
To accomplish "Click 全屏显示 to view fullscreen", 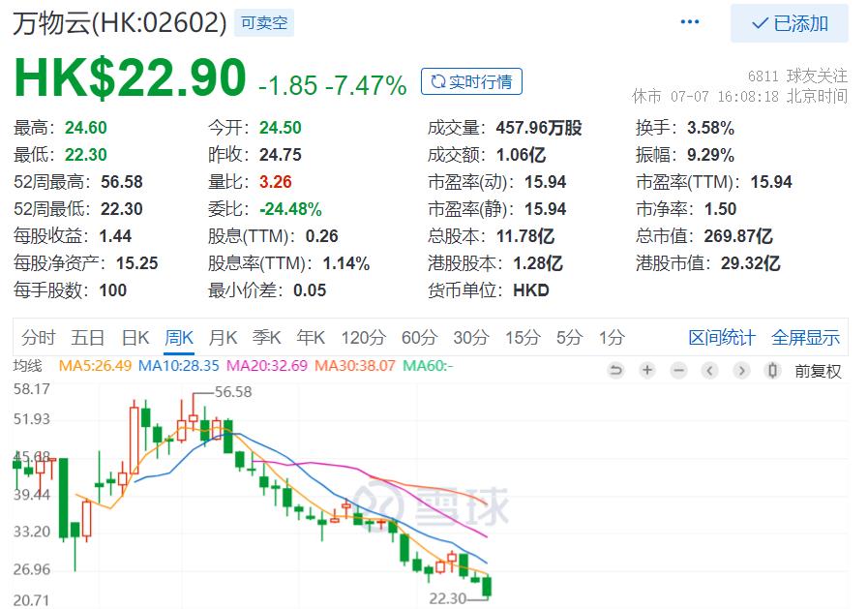I will click(805, 337).
